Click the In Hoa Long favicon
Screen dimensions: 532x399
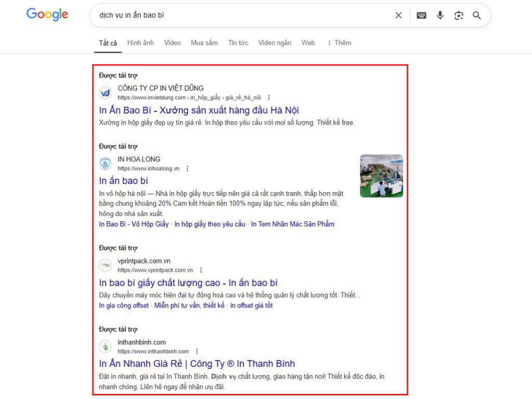(x=105, y=164)
